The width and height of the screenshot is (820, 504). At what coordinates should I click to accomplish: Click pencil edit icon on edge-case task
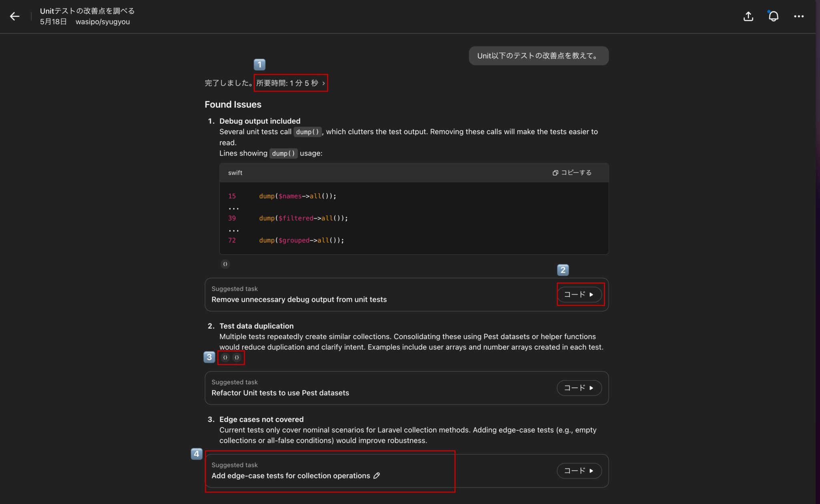coord(376,476)
